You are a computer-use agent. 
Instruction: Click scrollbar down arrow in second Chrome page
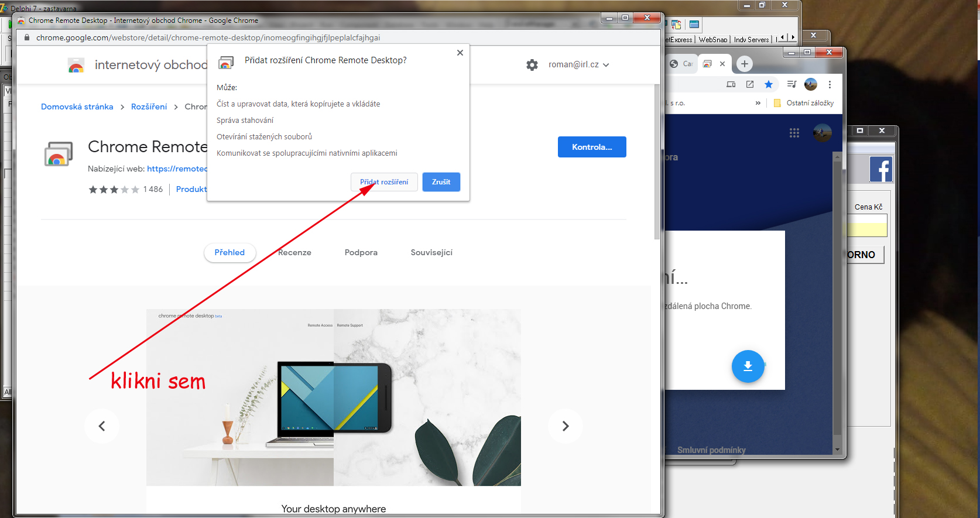click(x=837, y=450)
